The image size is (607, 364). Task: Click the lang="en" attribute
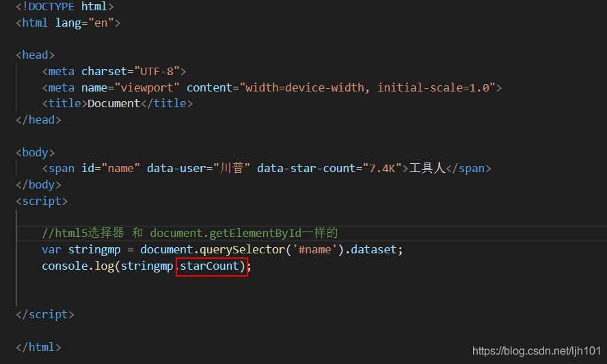click(x=84, y=23)
